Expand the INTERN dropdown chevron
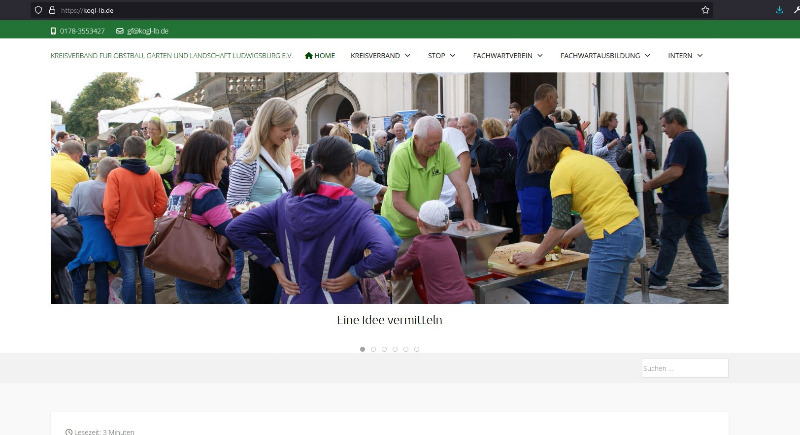Viewport: 800px width, 435px height. click(700, 56)
